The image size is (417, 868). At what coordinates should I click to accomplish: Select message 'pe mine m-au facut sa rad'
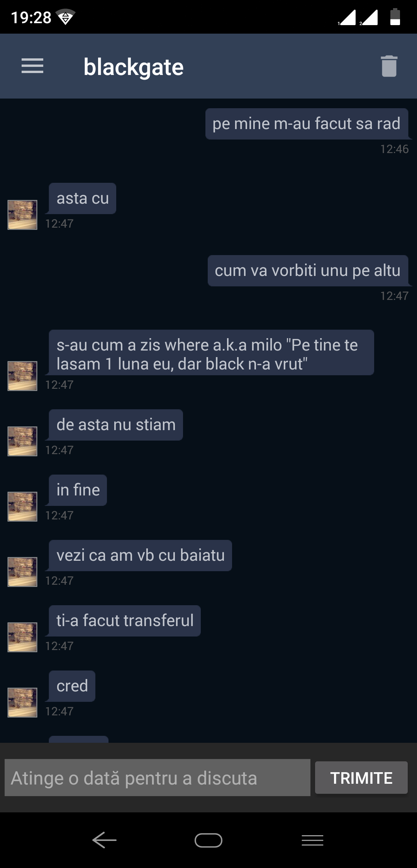tap(307, 124)
